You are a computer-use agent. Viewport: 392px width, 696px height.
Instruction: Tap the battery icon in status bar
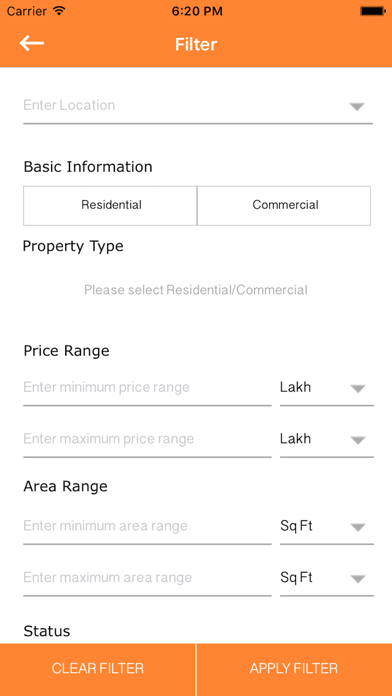[x=373, y=12]
